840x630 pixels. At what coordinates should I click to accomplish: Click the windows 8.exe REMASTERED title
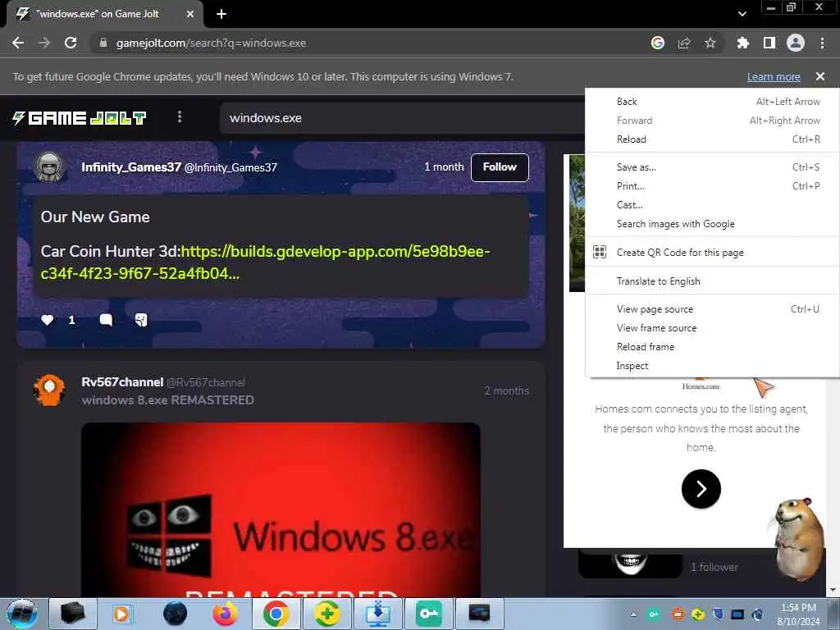167,400
